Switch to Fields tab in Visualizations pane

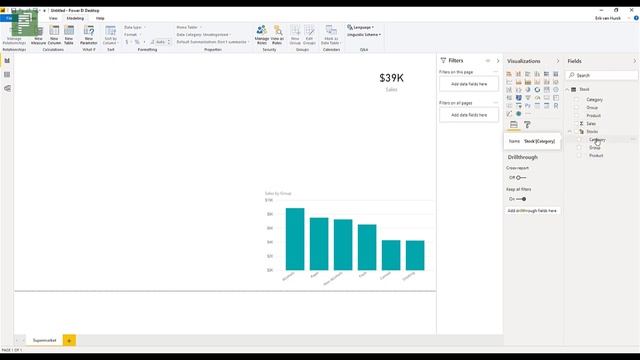(x=514, y=125)
